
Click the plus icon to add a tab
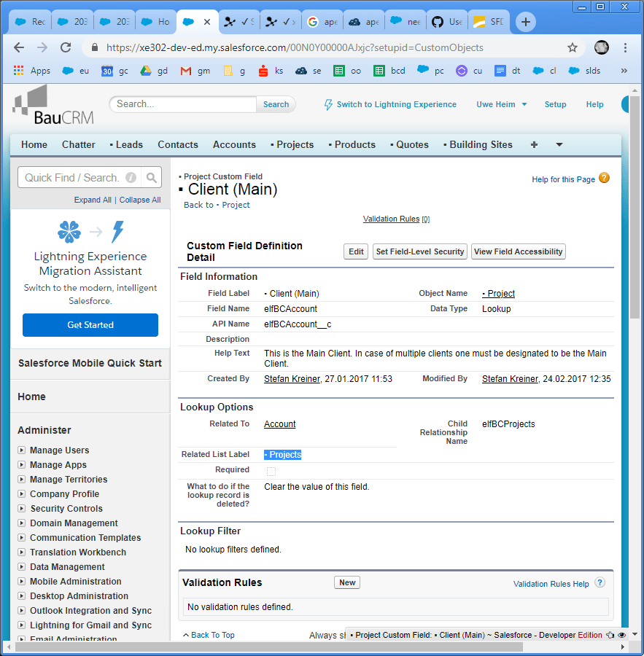click(x=525, y=21)
